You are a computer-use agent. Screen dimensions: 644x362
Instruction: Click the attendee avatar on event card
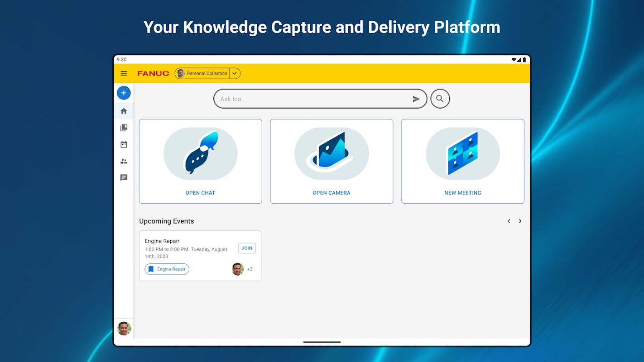238,269
